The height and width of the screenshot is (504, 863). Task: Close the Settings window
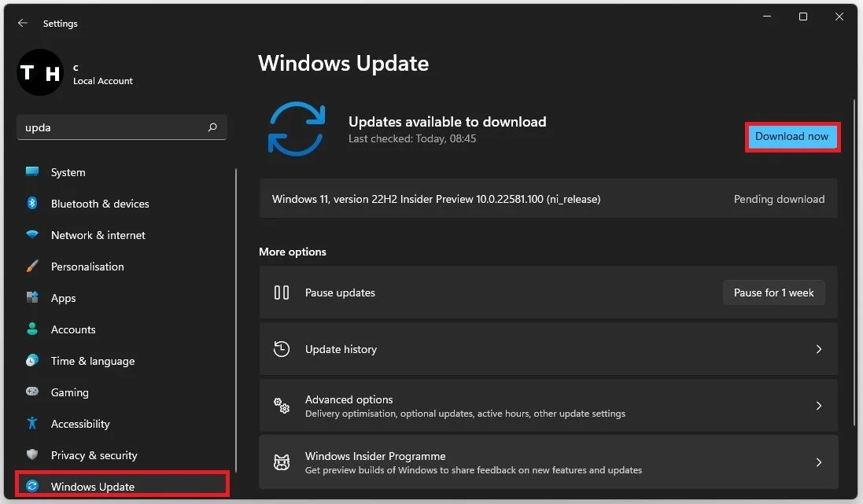[839, 17]
